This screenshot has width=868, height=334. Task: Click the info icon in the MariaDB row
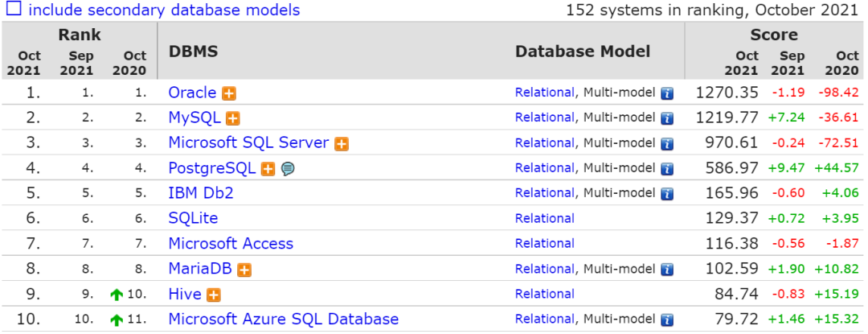(x=667, y=270)
